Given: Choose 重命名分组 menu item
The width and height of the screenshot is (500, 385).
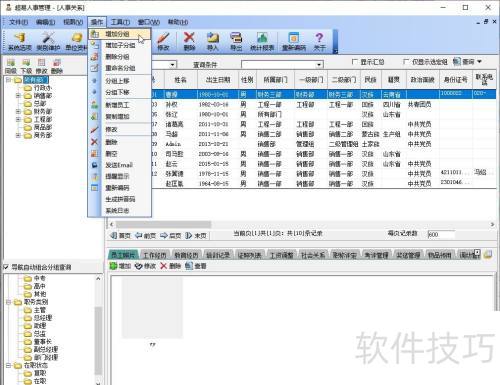Looking at the screenshot, I should 120,68.
